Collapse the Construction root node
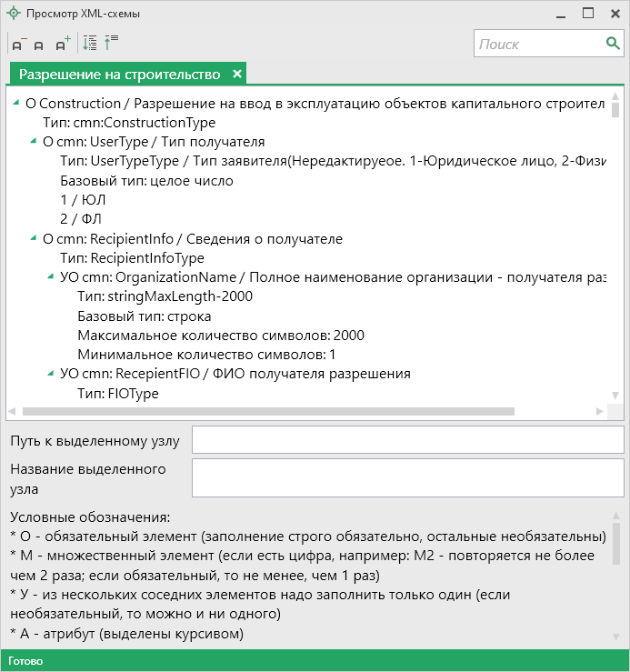The height and width of the screenshot is (672, 630). (x=18, y=104)
